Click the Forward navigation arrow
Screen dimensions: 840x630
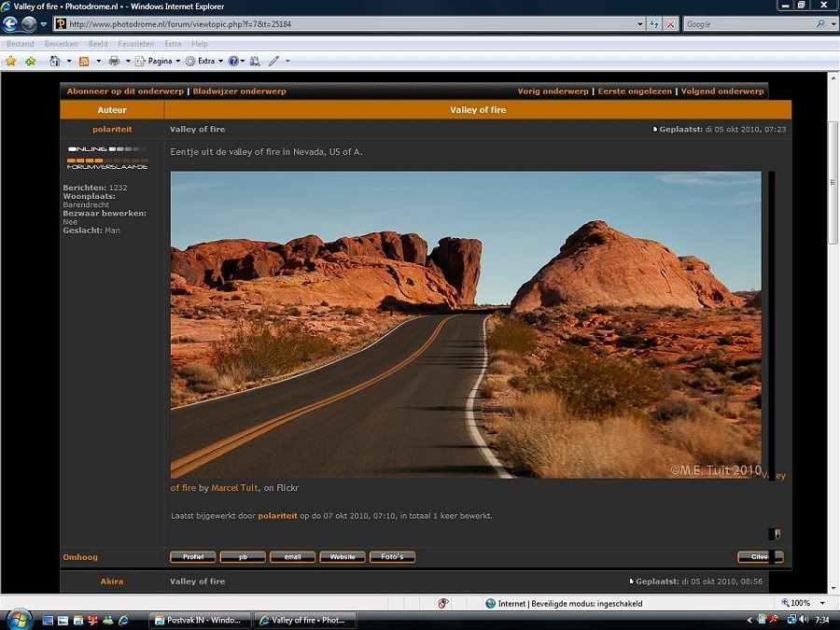pyautogui.click(x=29, y=23)
